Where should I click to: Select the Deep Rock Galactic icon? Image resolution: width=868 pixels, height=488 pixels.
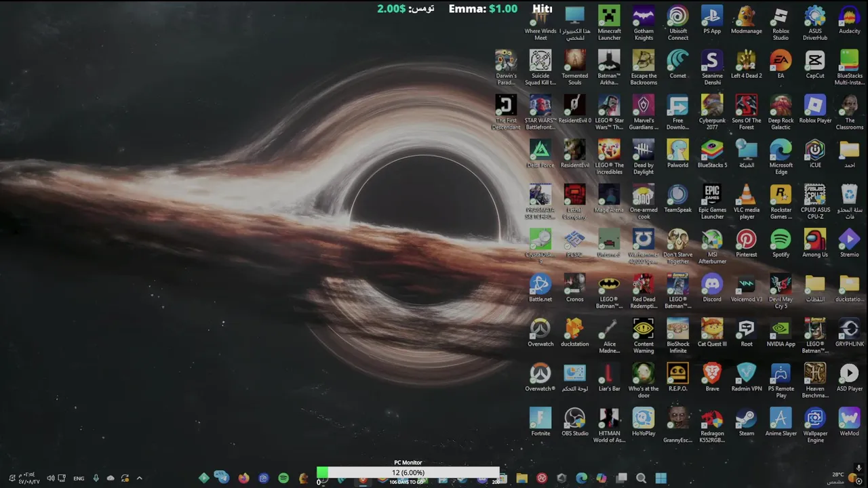[781, 113]
